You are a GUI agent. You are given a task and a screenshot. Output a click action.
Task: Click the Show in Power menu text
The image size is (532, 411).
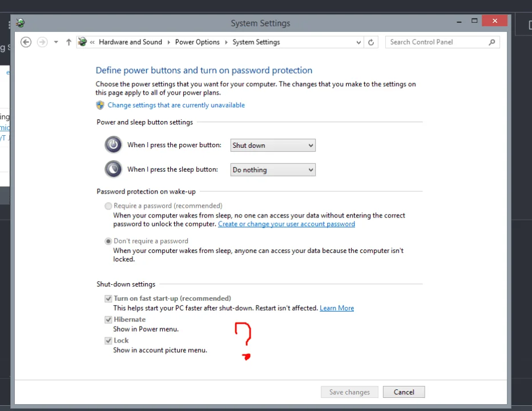point(146,329)
